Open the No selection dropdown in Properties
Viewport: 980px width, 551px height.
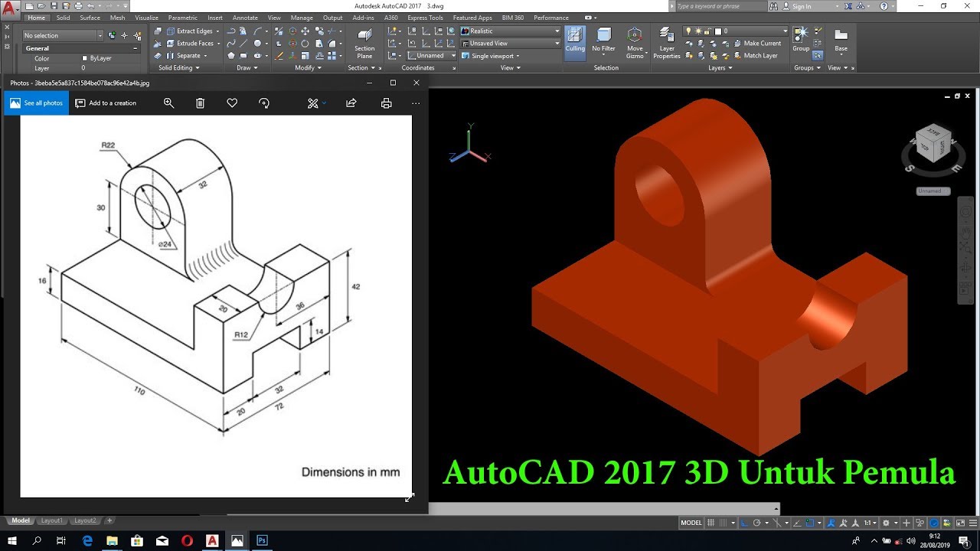tap(63, 36)
